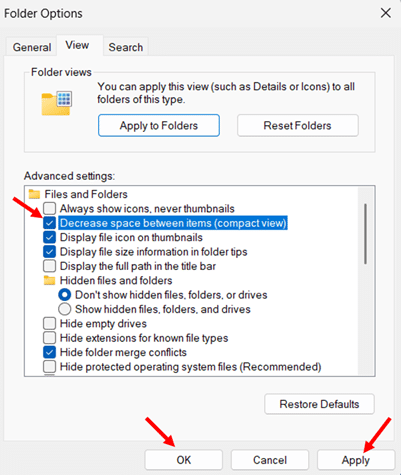Screen dimensions: 401x475
Task: Select Show hidden files, folders, and drives
Action: (x=64, y=309)
